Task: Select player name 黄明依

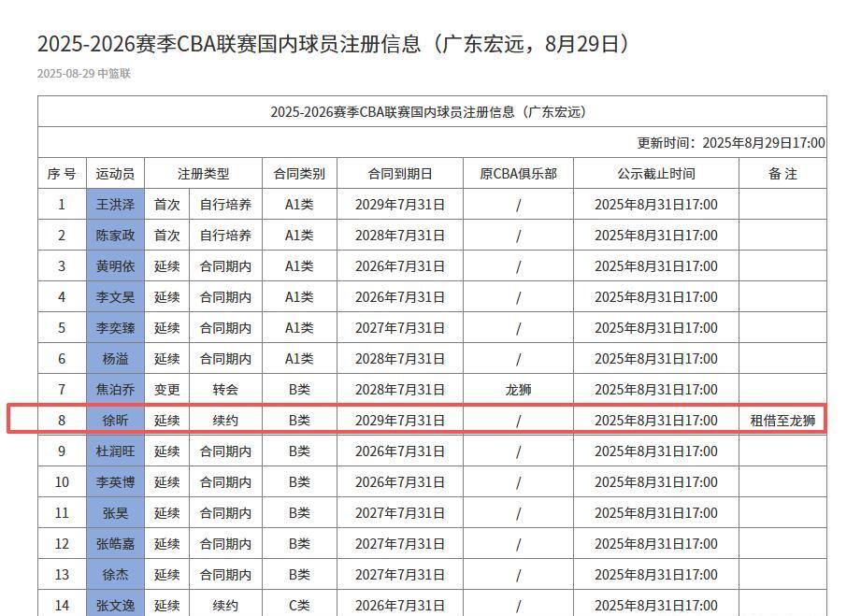Action: point(115,266)
